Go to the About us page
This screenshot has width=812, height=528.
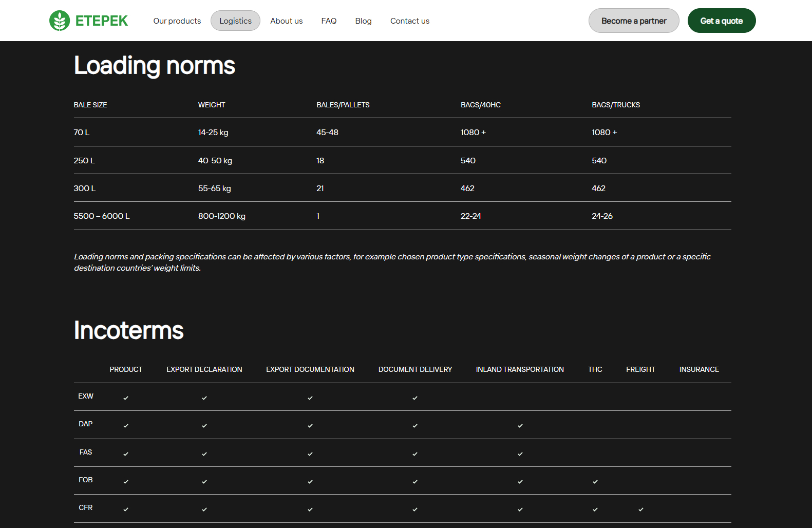(287, 21)
